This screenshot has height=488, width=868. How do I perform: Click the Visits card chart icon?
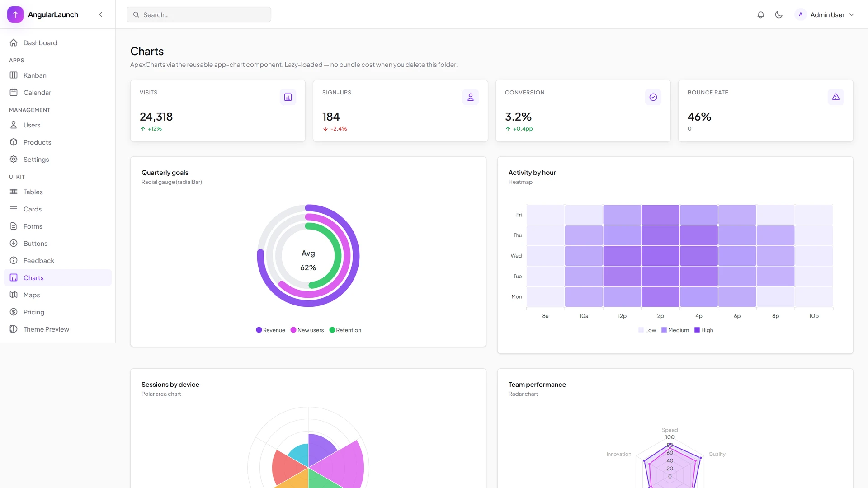pyautogui.click(x=288, y=97)
